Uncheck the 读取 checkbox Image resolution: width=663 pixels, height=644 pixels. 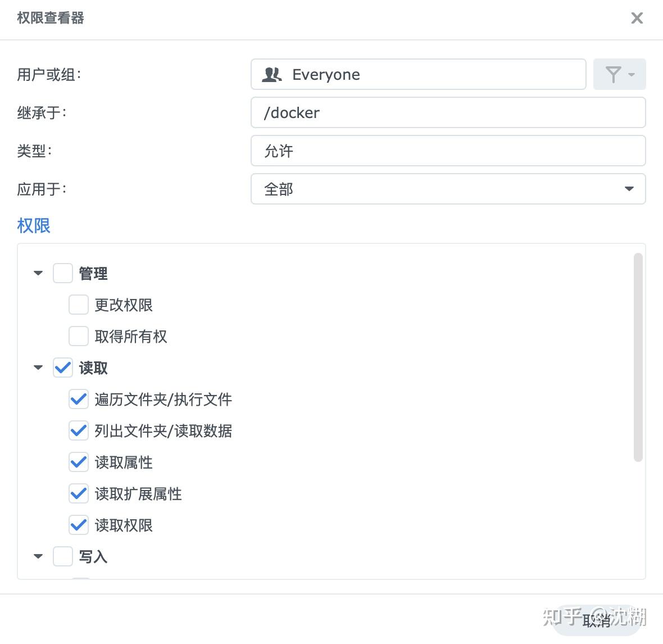click(x=62, y=368)
